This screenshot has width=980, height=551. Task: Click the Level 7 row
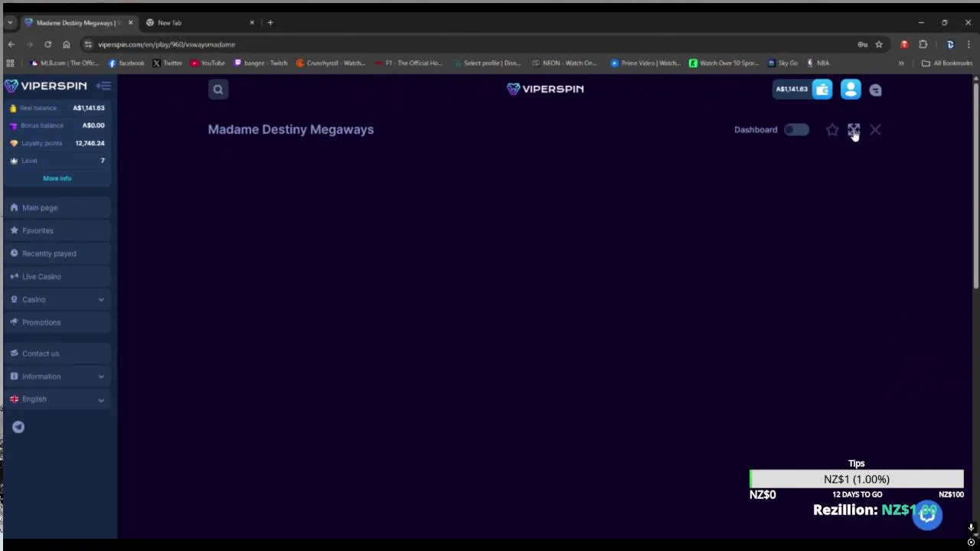pos(57,161)
